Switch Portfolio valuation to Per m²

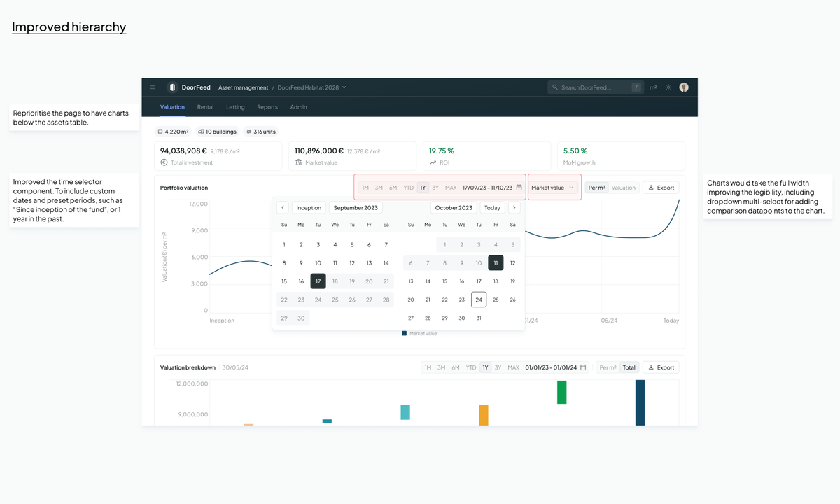pos(596,188)
